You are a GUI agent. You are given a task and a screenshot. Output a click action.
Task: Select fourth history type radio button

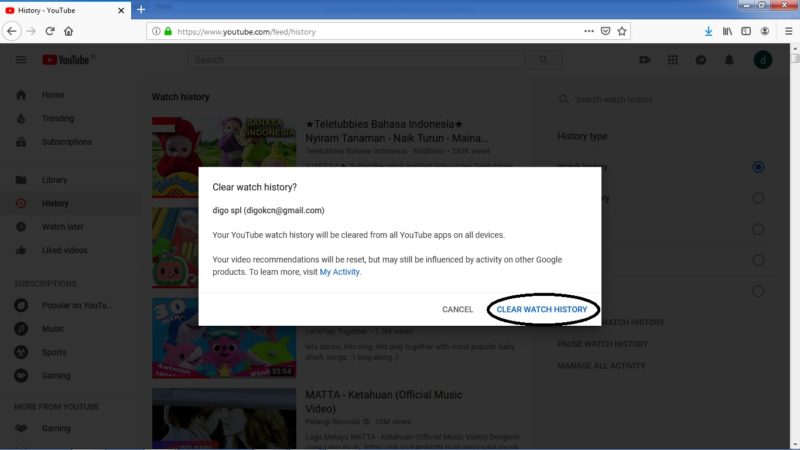pyautogui.click(x=758, y=260)
